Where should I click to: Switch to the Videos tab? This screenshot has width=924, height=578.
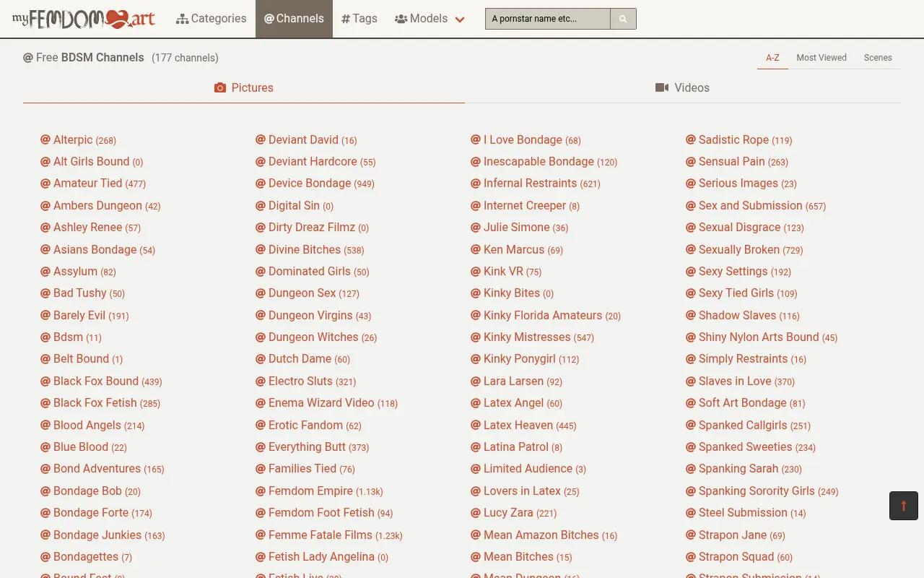(x=682, y=87)
